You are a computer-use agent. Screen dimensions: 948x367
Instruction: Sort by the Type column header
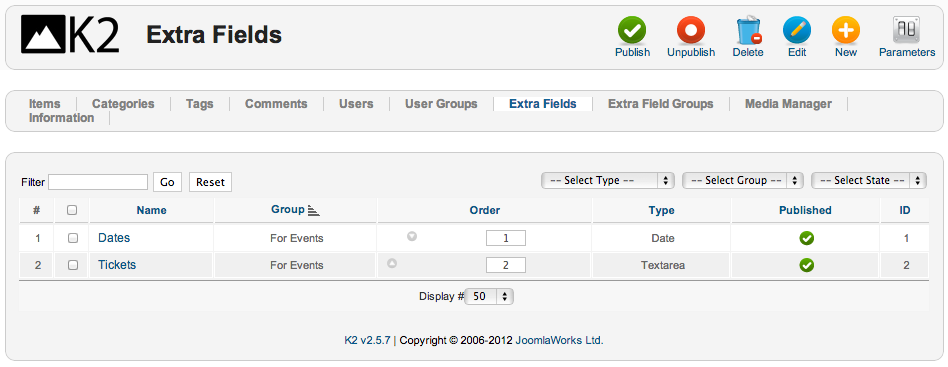[x=661, y=210]
